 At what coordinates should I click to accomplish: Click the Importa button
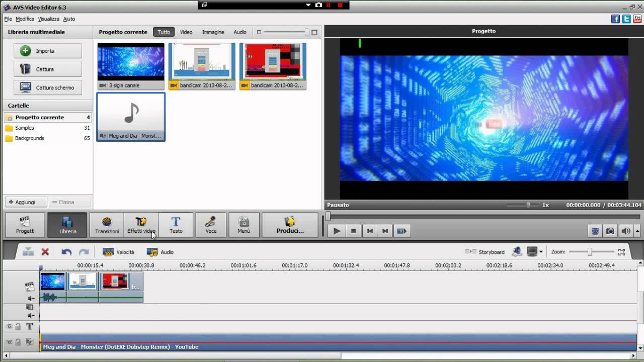coord(48,51)
